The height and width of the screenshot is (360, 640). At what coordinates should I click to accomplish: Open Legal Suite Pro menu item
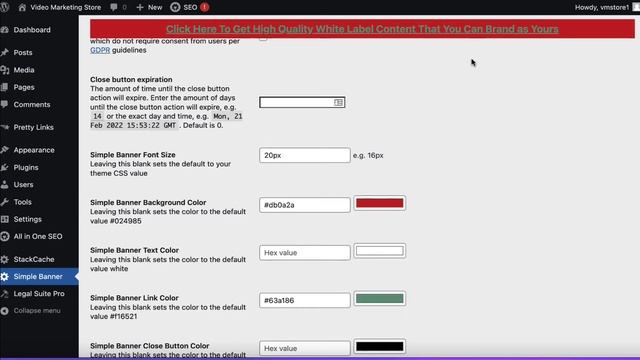39,294
